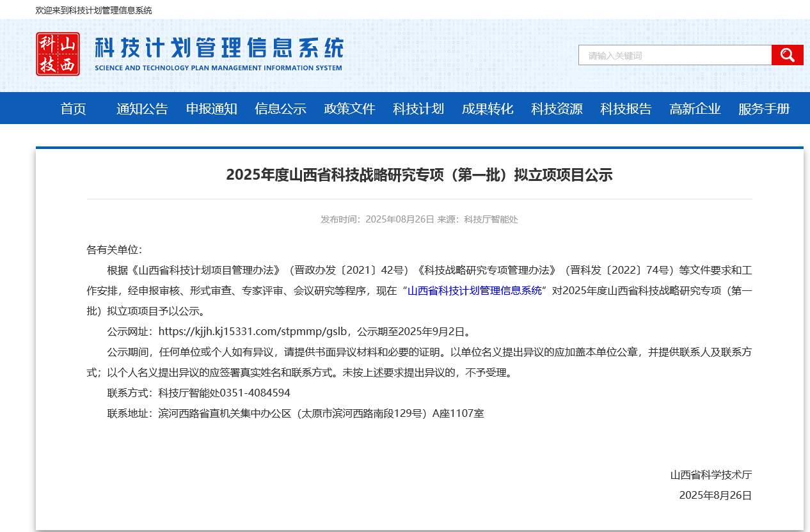
Task: Open the 高新企业 navigation item
Action: [695, 109]
